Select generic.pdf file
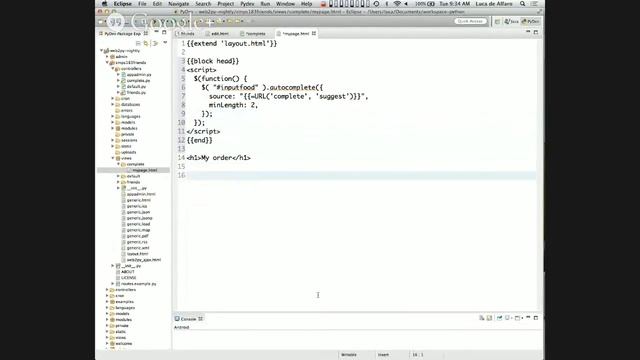This screenshot has width=640, height=360. (138, 236)
